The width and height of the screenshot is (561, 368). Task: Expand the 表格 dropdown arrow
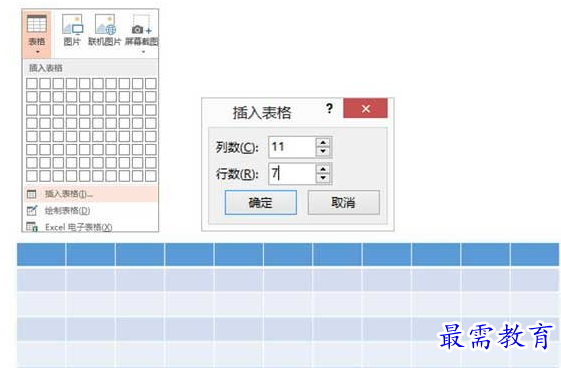point(37,52)
